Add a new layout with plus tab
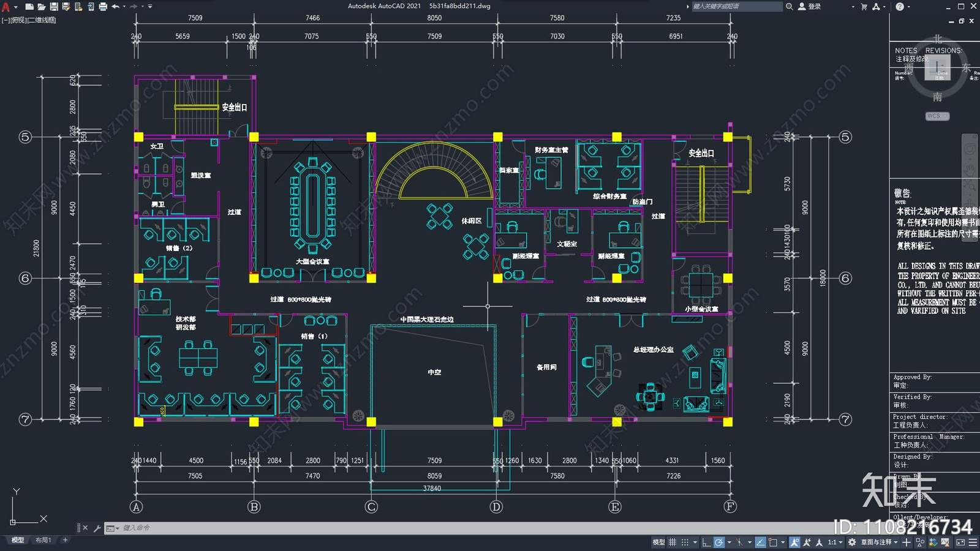Viewport: 980px width, 551px height. point(65,540)
